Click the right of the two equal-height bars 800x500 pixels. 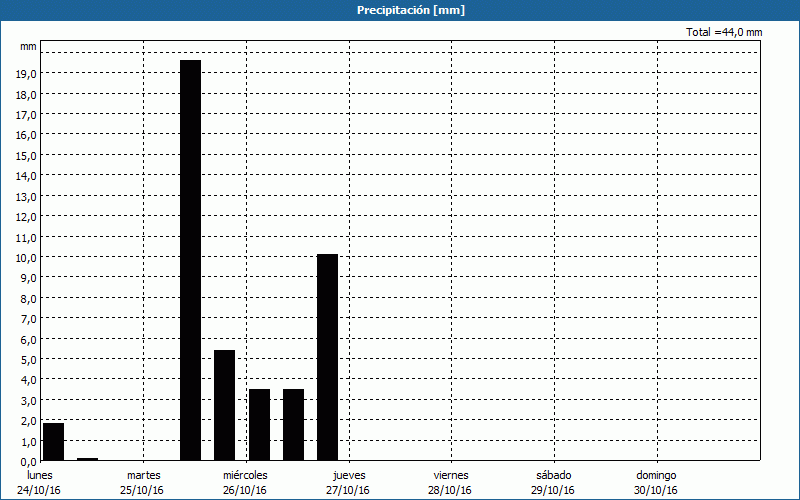point(293,424)
